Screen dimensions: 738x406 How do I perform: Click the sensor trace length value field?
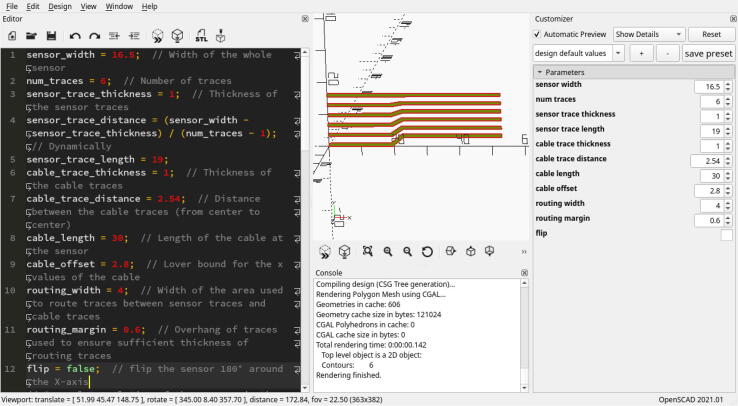712,131
